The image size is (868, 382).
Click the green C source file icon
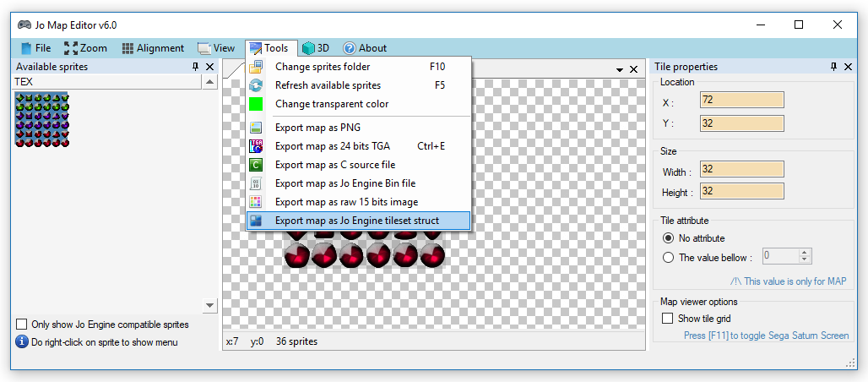coord(256,165)
